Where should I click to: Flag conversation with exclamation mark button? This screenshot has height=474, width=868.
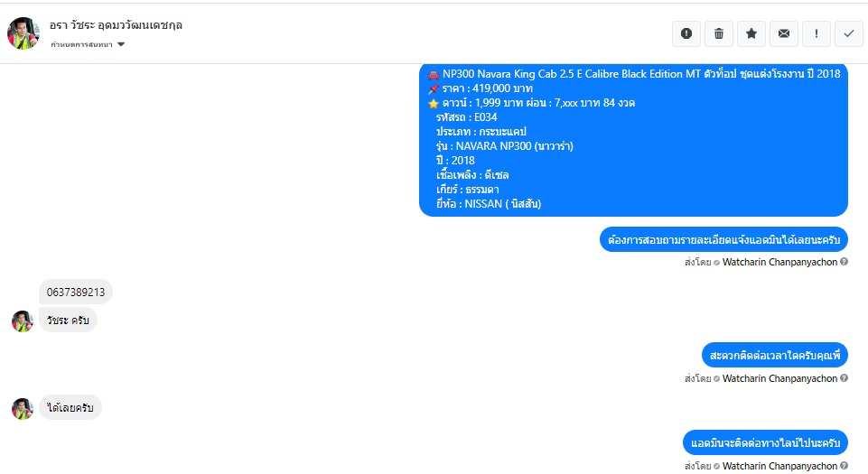click(x=816, y=33)
